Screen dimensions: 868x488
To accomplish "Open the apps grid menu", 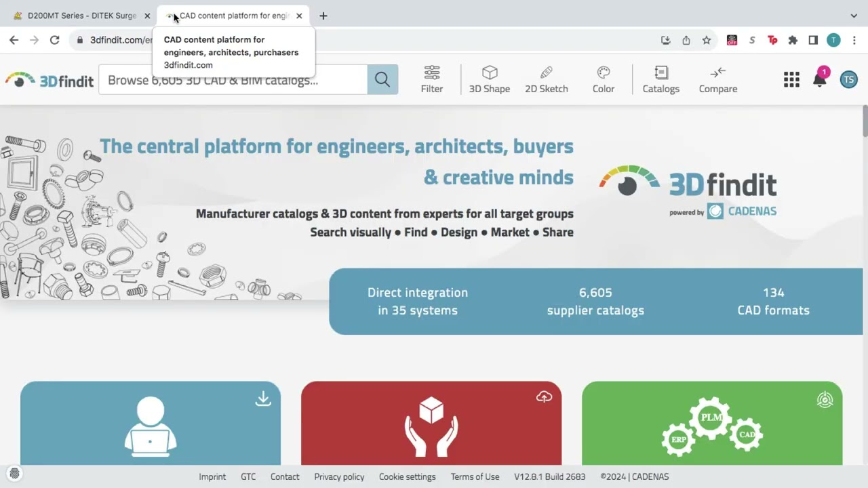I will (x=791, y=80).
